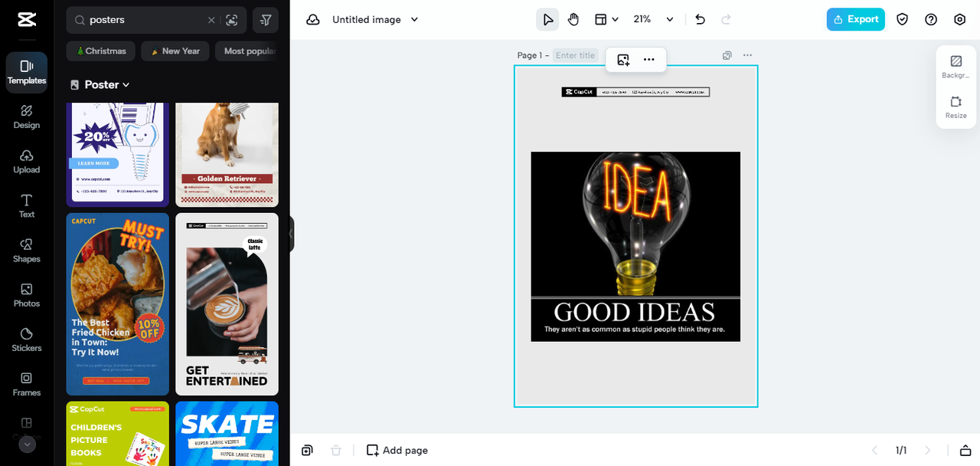980x466 pixels.
Task: Open the Text panel
Action: 27,206
